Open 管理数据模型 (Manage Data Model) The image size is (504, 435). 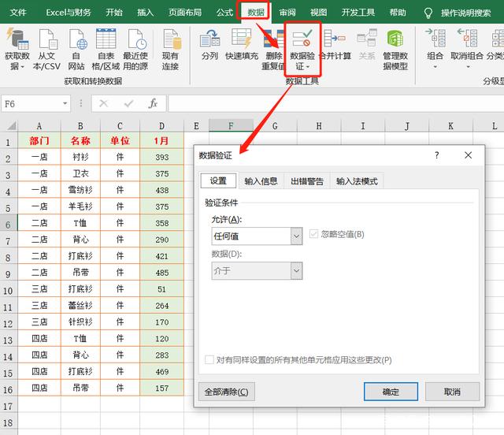pos(395,41)
